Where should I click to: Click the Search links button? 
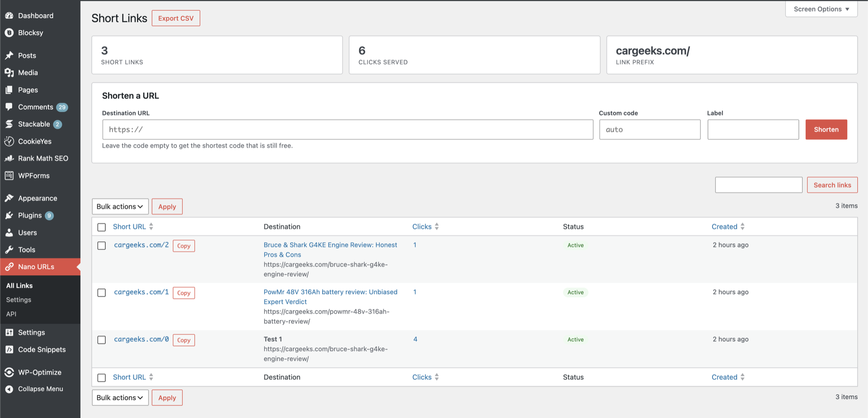click(x=832, y=185)
